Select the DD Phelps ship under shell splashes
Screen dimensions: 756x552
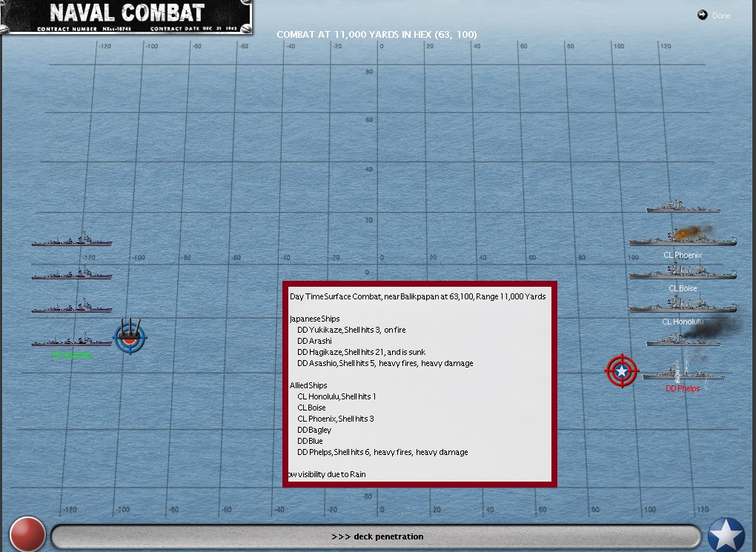click(x=683, y=372)
